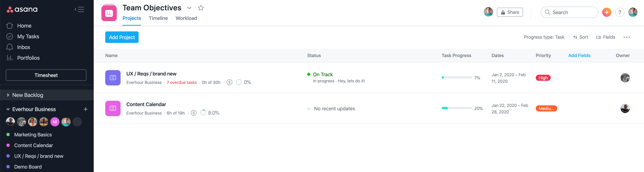Viewport: 644px width, 172px height.
Task: Collapse the Everhour Business team section
Action: (x=8, y=109)
